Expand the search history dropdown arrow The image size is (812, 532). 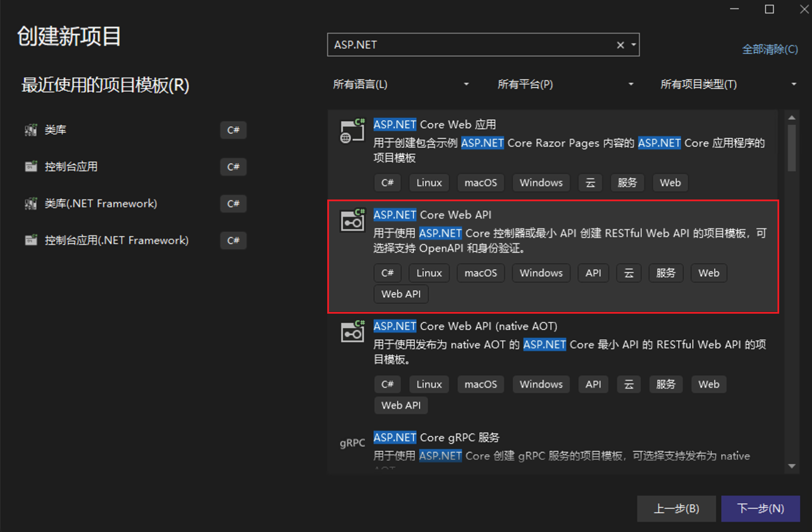point(633,45)
